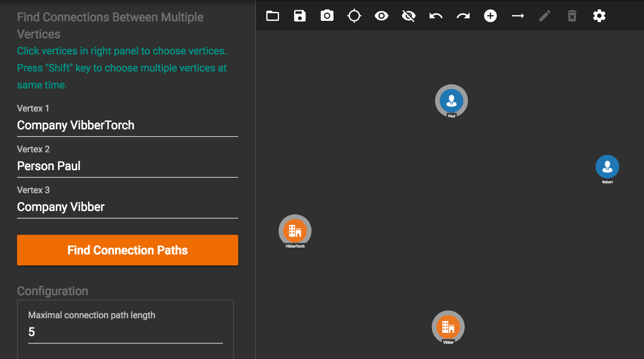Select the add edge arrow tool

pos(518,16)
